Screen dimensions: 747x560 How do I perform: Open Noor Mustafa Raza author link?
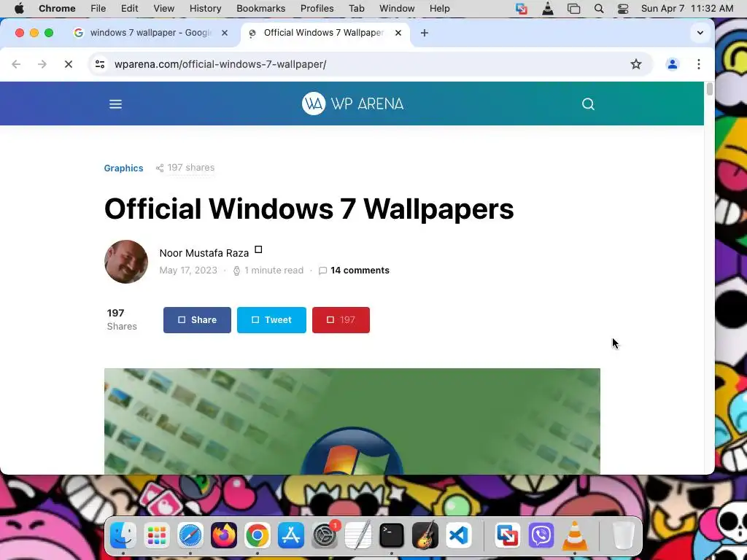click(x=204, y=253)
